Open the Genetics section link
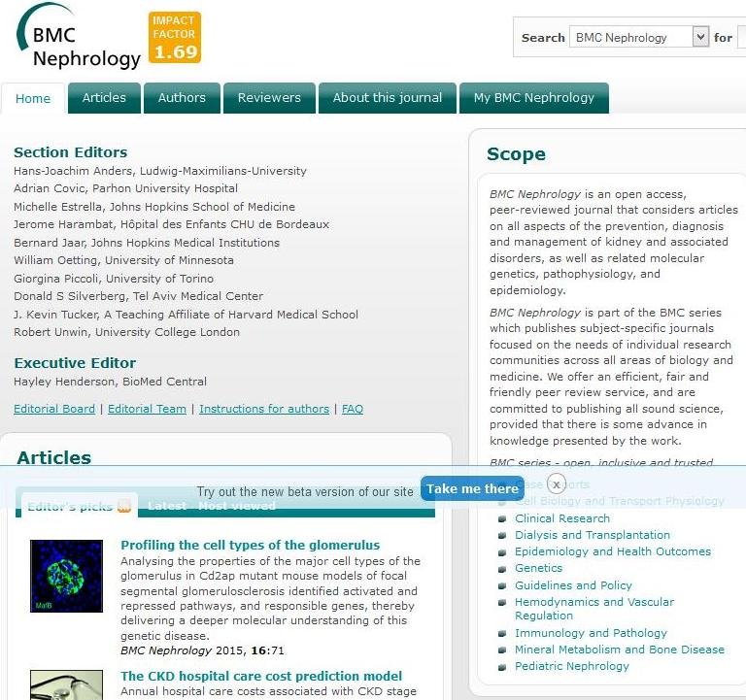Image resolution: width=746 pixels, height=700 pixels. click(538, 568)
